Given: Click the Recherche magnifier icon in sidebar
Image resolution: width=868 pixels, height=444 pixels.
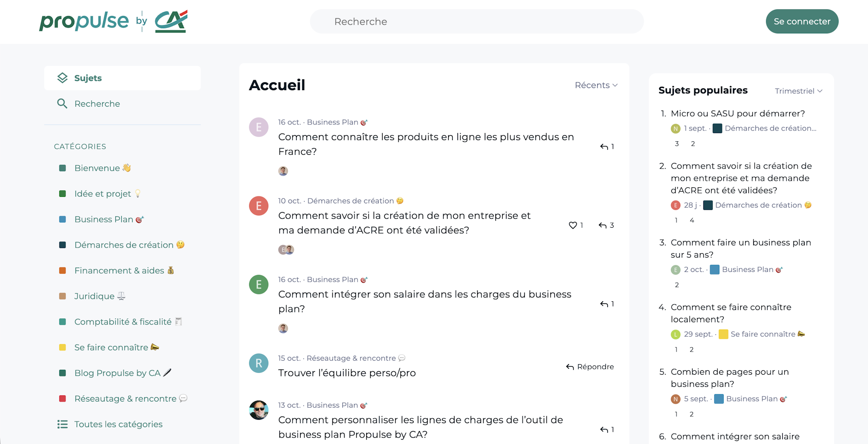Looking at the screenshot, I should (x=62, y=104).
